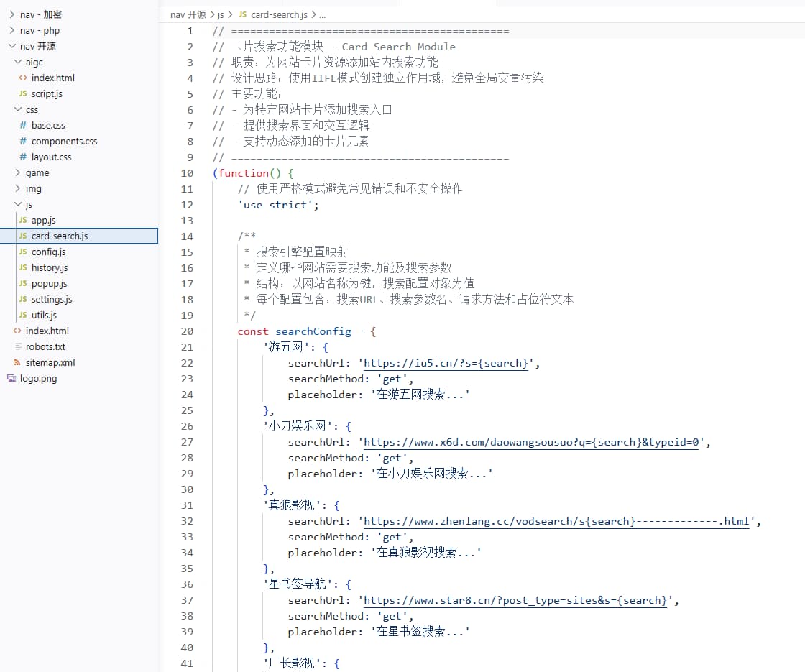Screen dimensions: 805x672
Task: Open script.js in the aigc folder
Action: click(47, 93)
